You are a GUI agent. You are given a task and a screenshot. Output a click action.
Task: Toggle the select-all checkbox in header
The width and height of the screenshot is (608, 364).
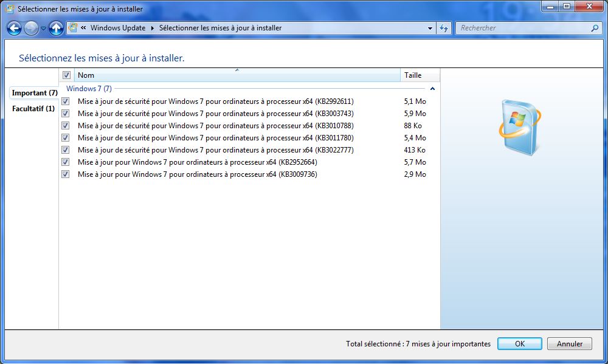click(66, 75)
